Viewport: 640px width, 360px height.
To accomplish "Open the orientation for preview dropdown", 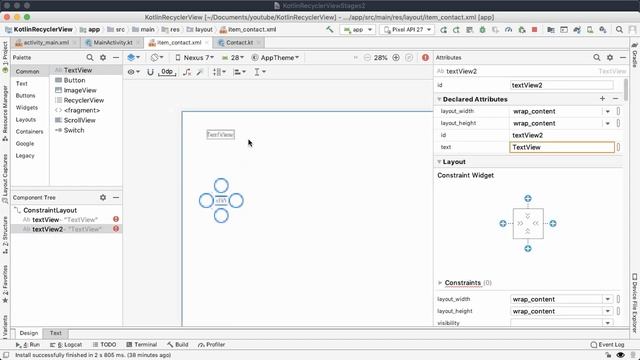I will 157,58.
